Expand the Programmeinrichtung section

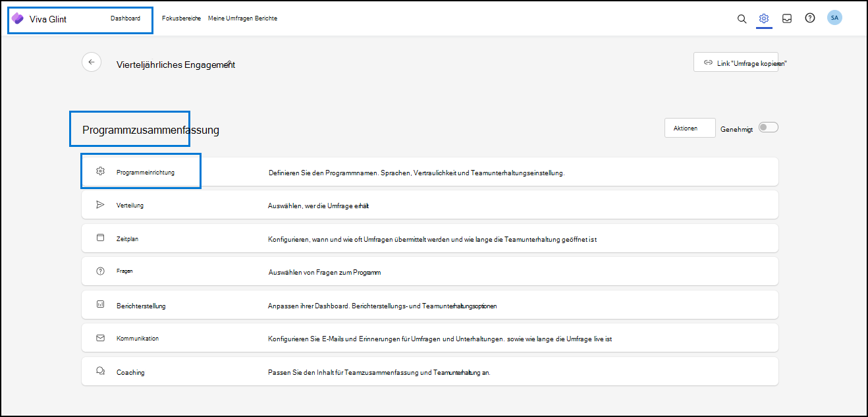[140, 170]
